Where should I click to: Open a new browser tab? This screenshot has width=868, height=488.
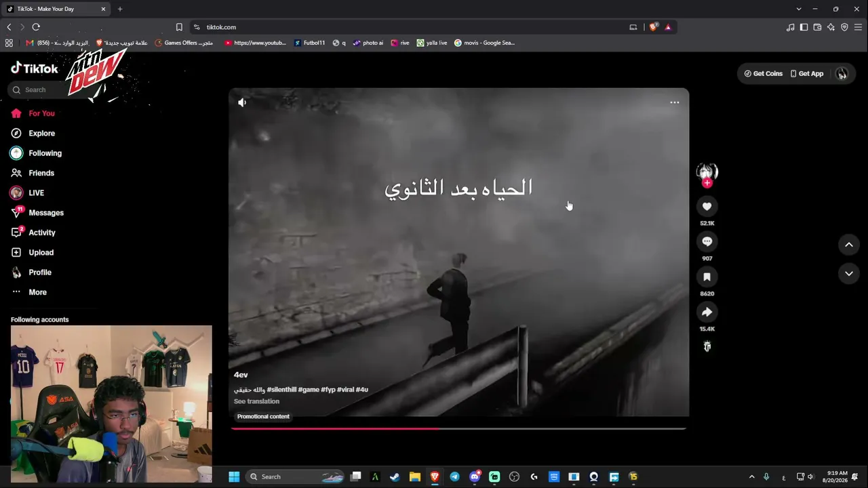pos(120,9)
